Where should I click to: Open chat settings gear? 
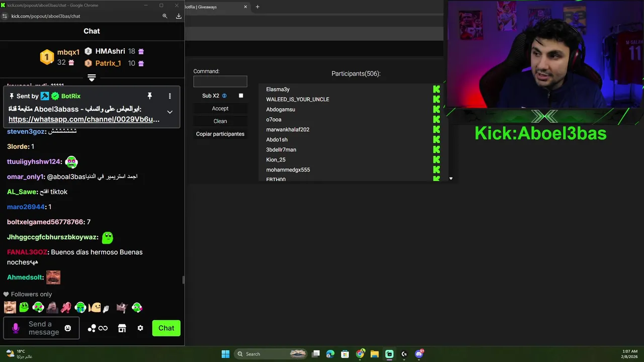[140, 328]
